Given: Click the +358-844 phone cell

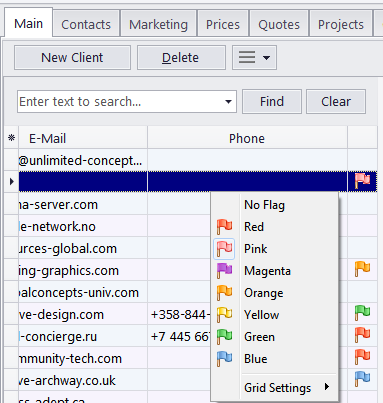Looking at the screenshot, I should coord(179,314).
